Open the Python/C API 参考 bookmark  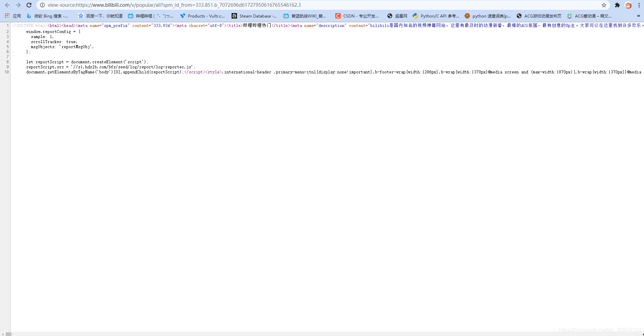[x=436, y=16]
